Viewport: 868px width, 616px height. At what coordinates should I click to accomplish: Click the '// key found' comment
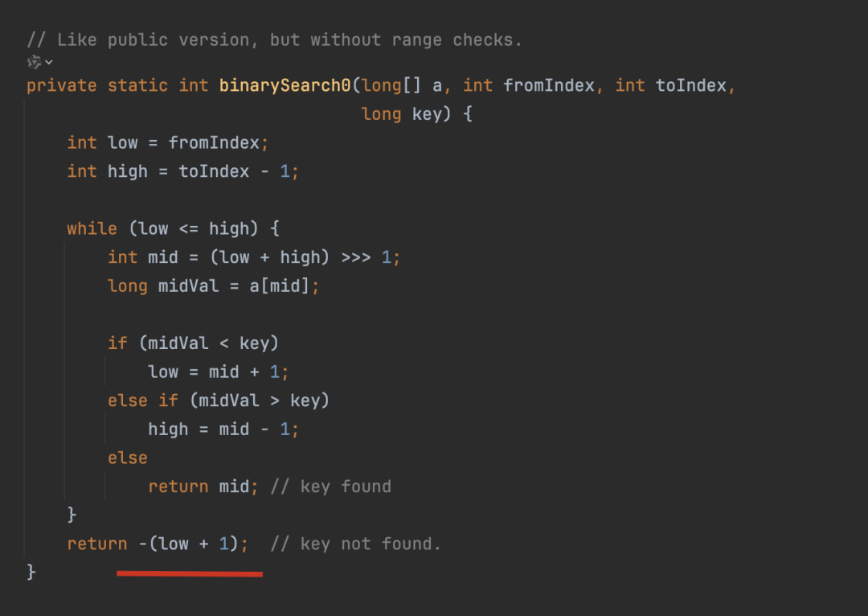click(x=330, y=487)
